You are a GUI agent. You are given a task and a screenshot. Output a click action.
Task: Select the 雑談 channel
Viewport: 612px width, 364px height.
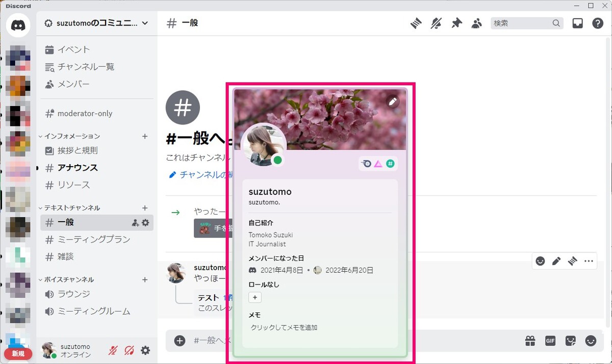96,257
